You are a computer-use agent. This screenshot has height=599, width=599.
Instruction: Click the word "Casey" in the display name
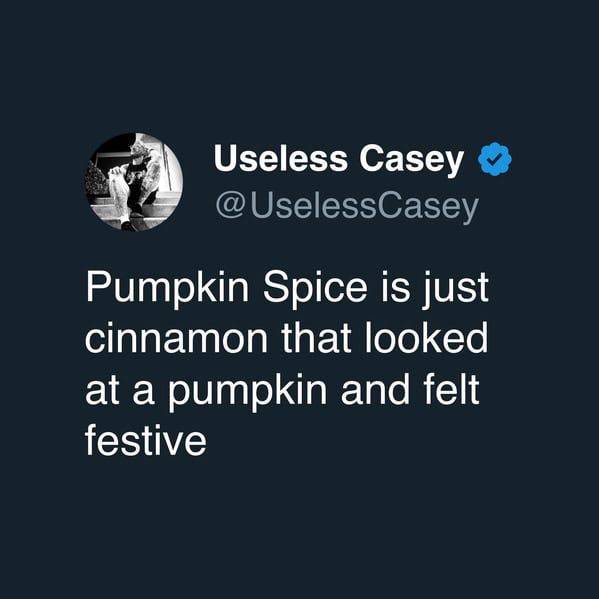tap(411, 160)
